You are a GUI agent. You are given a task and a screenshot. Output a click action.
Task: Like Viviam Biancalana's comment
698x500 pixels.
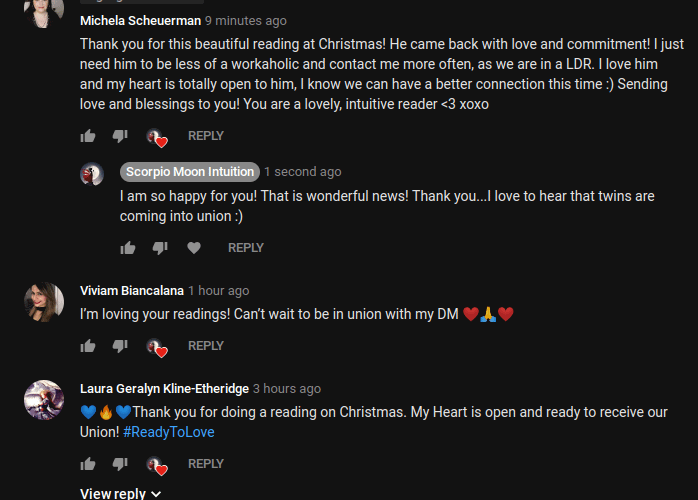coord(88,346)
